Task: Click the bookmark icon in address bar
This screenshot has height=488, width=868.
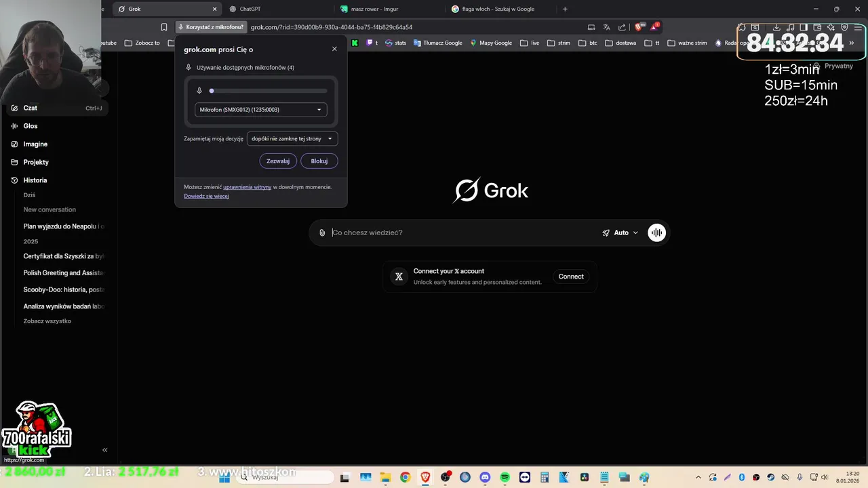Action: tap(164, 27)
